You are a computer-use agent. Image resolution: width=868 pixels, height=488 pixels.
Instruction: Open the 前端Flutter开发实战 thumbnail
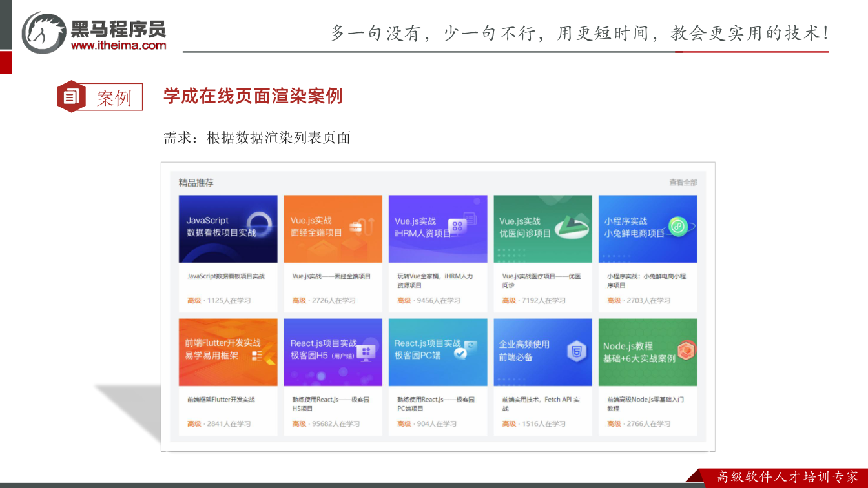click(x=228, y=352)
